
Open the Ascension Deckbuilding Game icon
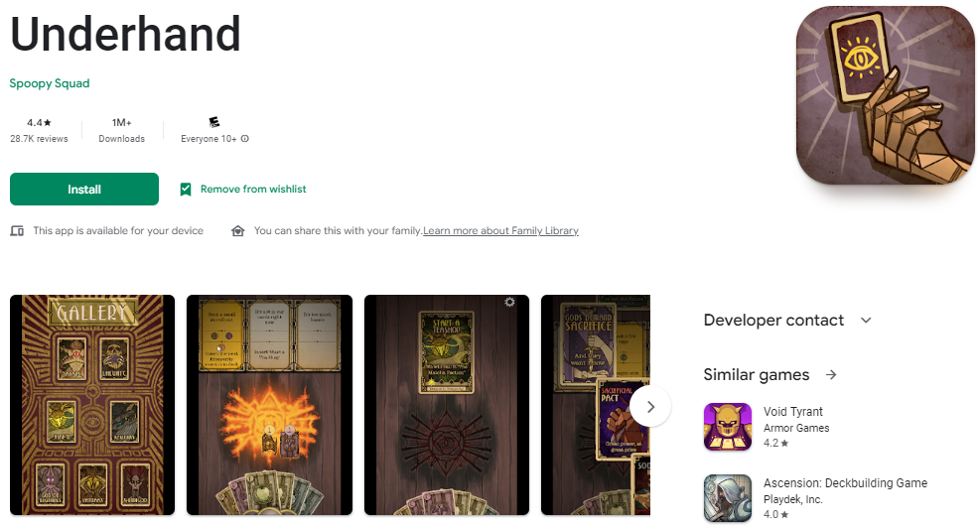coord(728,498)
